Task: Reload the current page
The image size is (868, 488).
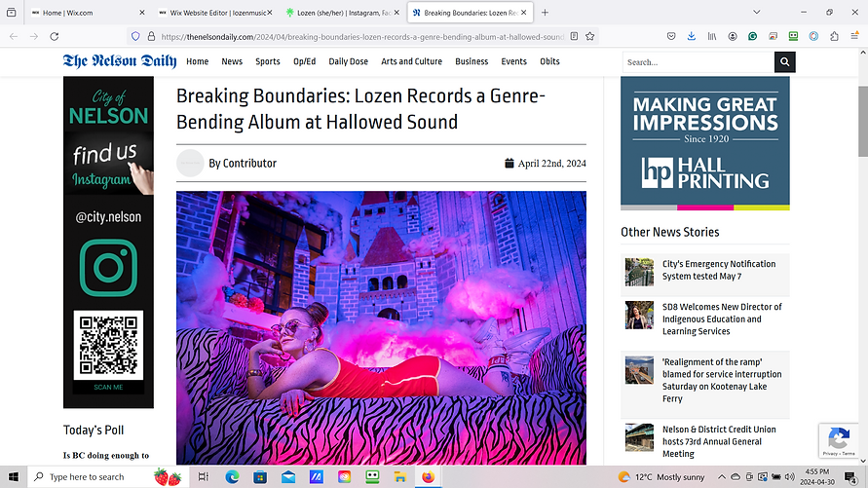Action: (x=55, y=36)
